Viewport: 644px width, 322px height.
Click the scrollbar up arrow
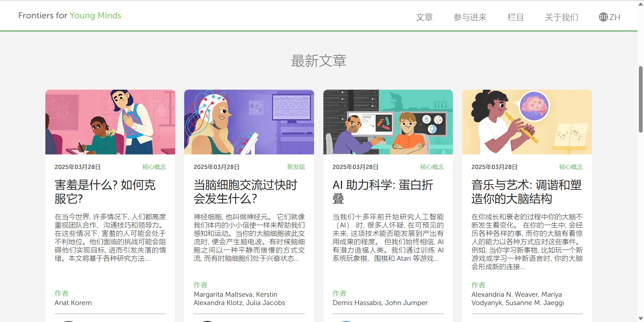click(x=641, y=3)
